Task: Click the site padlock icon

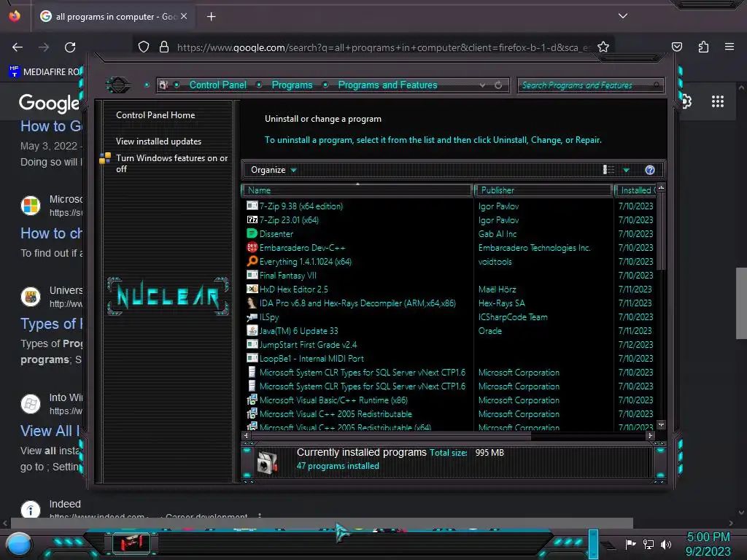Action: [164, 47]
